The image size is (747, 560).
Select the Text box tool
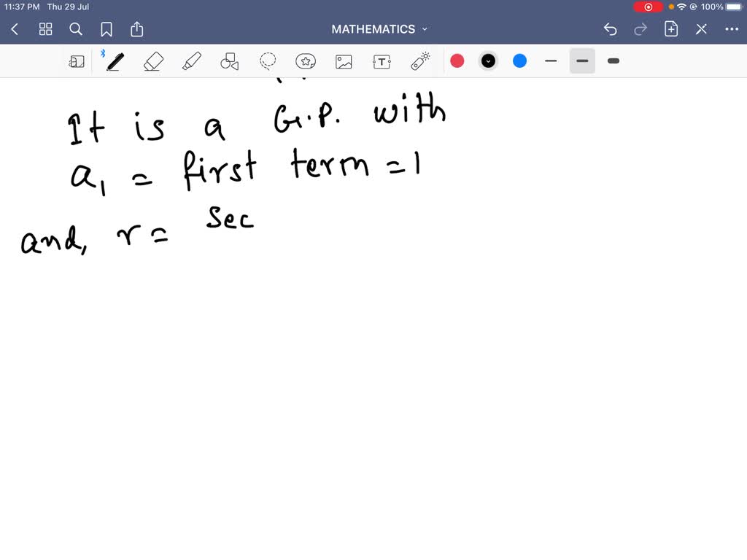(382, 61)
